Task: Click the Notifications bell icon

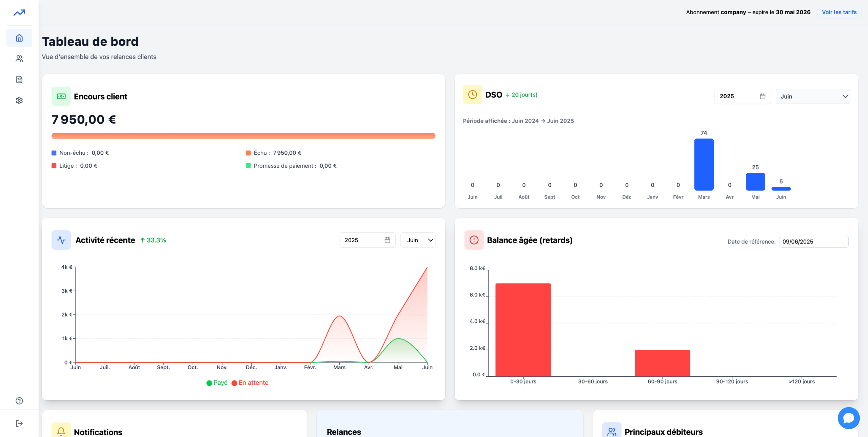Action: [x=61, y=431]
